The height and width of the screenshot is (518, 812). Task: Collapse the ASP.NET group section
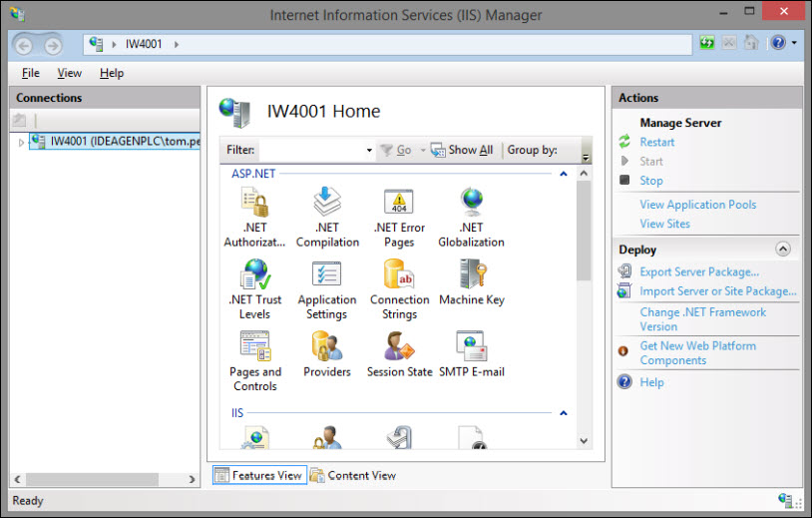click(x=564, y=174)
